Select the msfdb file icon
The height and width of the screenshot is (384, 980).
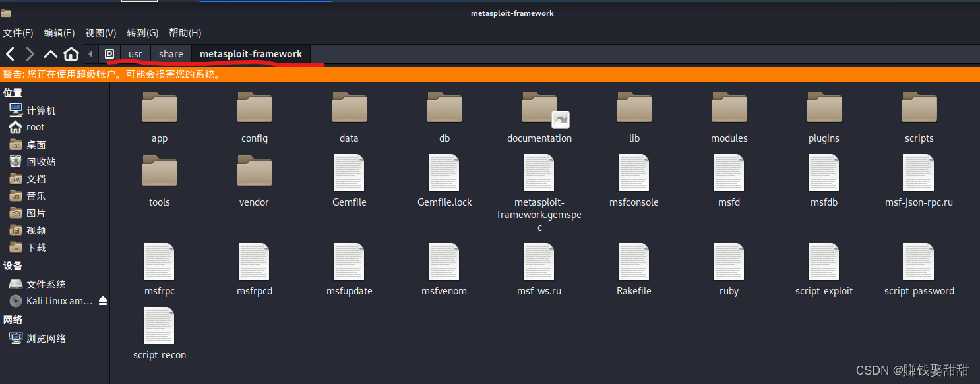(x=824, y=173)
